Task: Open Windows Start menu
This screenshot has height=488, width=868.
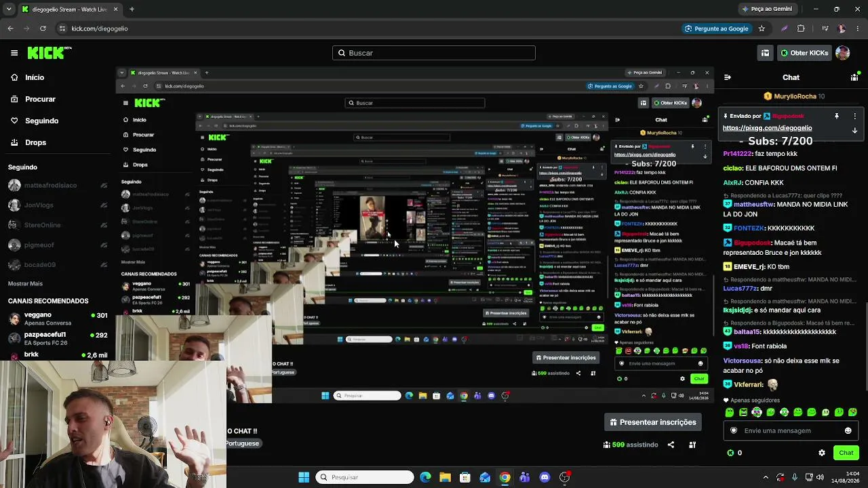Action: [x=304, y=477]
